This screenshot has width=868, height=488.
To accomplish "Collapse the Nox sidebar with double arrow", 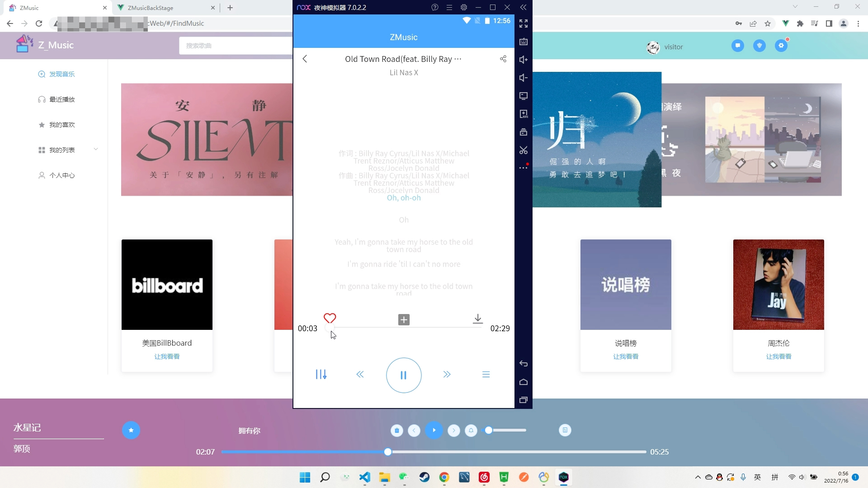I will point(523,7).
